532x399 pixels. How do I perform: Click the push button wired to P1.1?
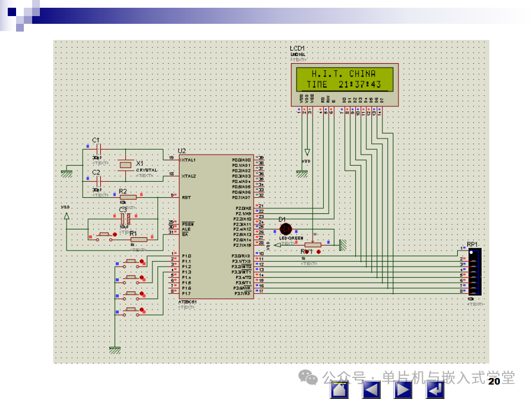click(131, 279)
